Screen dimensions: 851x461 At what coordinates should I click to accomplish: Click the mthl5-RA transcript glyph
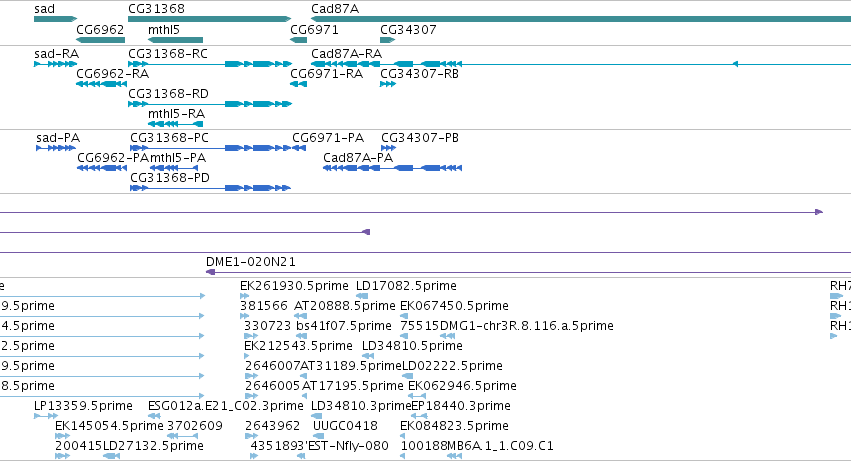[175, 124]
